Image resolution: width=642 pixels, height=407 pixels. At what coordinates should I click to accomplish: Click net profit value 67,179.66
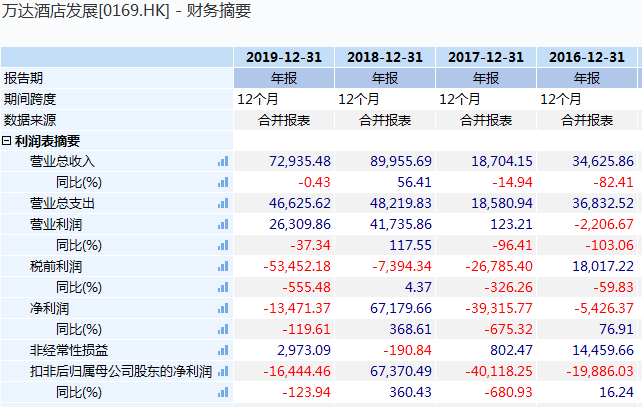401,308
